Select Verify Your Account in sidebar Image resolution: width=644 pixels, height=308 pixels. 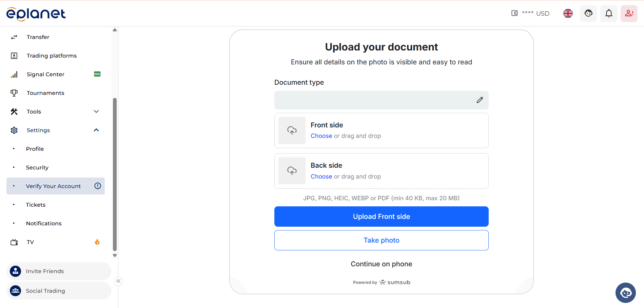click(53, 186)
